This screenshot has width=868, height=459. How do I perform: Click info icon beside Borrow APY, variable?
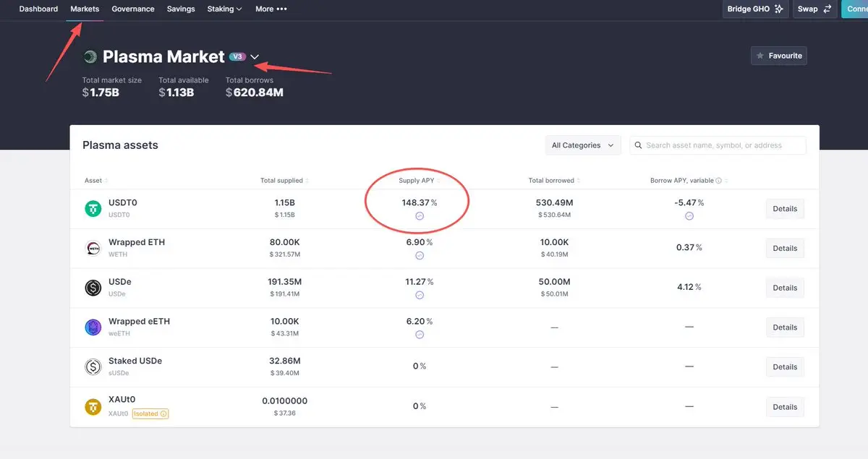point(718,181)
